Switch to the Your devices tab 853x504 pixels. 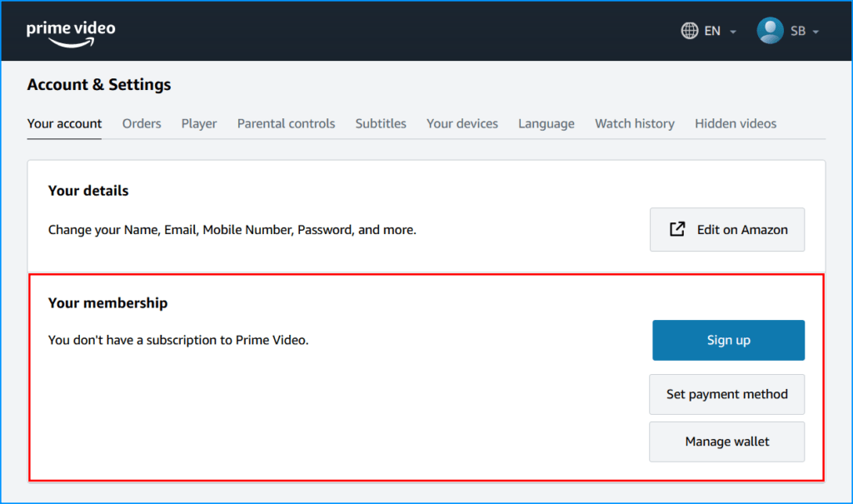pos(461,123)
